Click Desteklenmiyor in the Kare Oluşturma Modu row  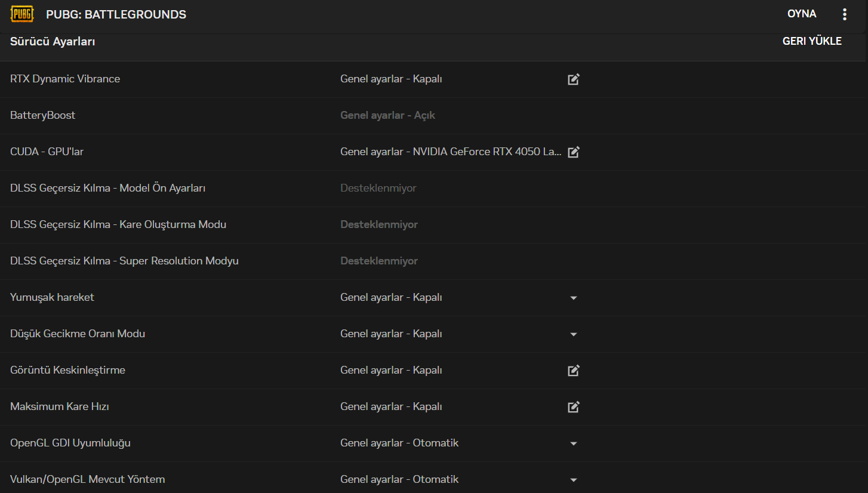(x=379, y=224)
